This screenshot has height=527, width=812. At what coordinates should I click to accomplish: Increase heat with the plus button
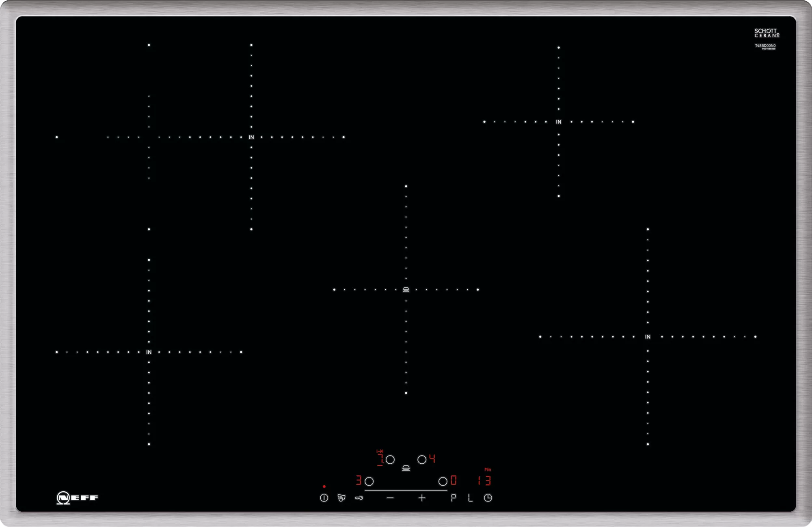tap(422, 498)
